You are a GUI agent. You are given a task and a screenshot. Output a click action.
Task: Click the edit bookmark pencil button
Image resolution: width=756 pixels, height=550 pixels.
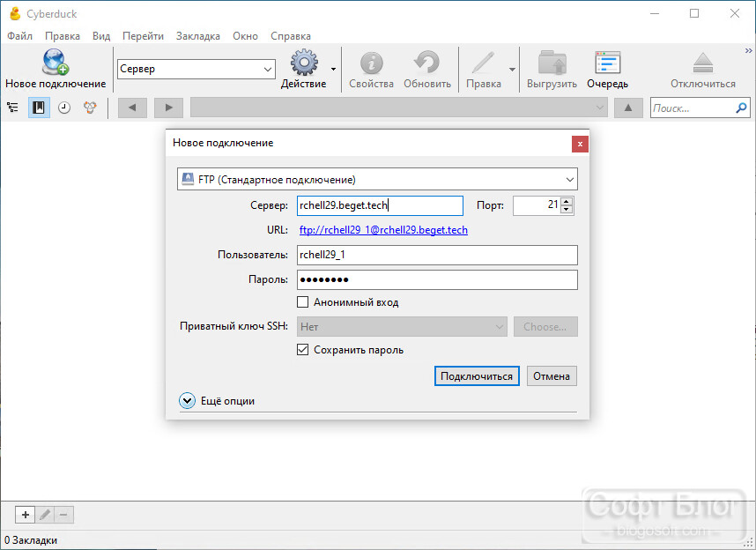(x=45, y=515)
